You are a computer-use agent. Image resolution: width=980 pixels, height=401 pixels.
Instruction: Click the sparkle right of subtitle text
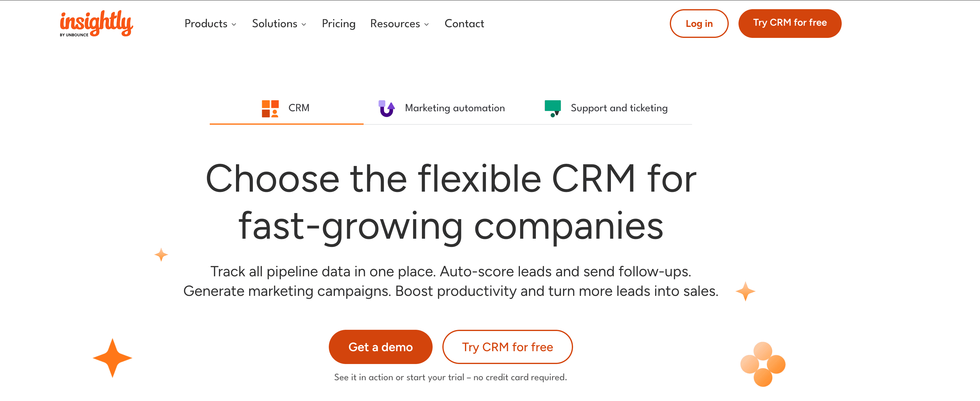pos(745,291)
